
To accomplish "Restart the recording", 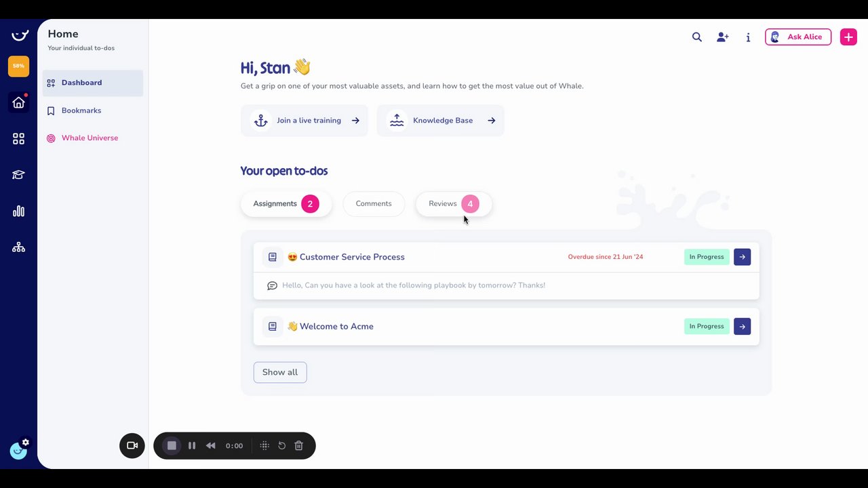I will pos(282,445).
